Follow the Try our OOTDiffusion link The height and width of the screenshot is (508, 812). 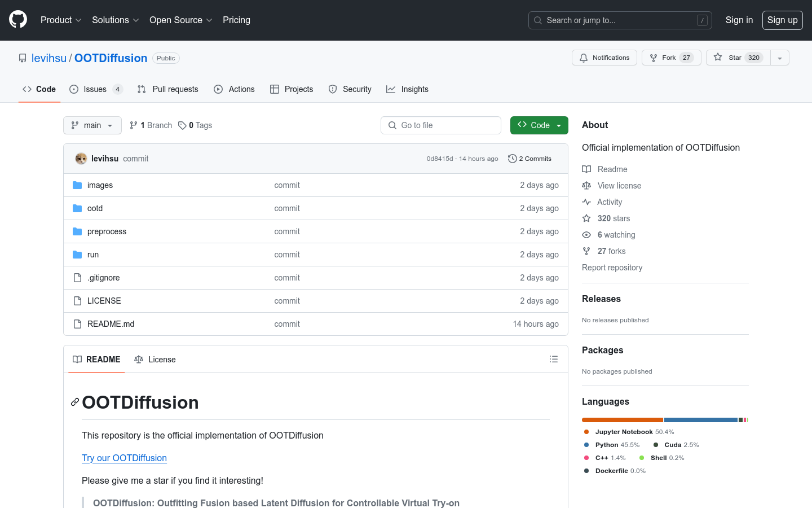[x=124, y=458]
